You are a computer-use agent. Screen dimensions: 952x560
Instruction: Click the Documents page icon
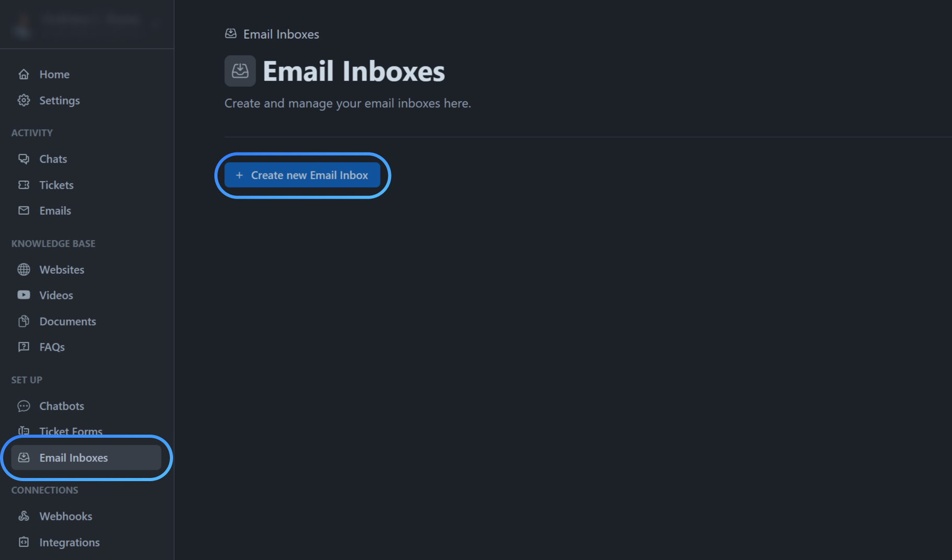[x=24, y=321]
